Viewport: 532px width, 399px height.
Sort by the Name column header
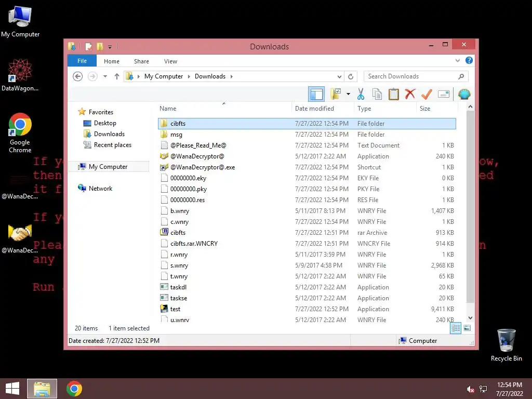coord(224,108)
